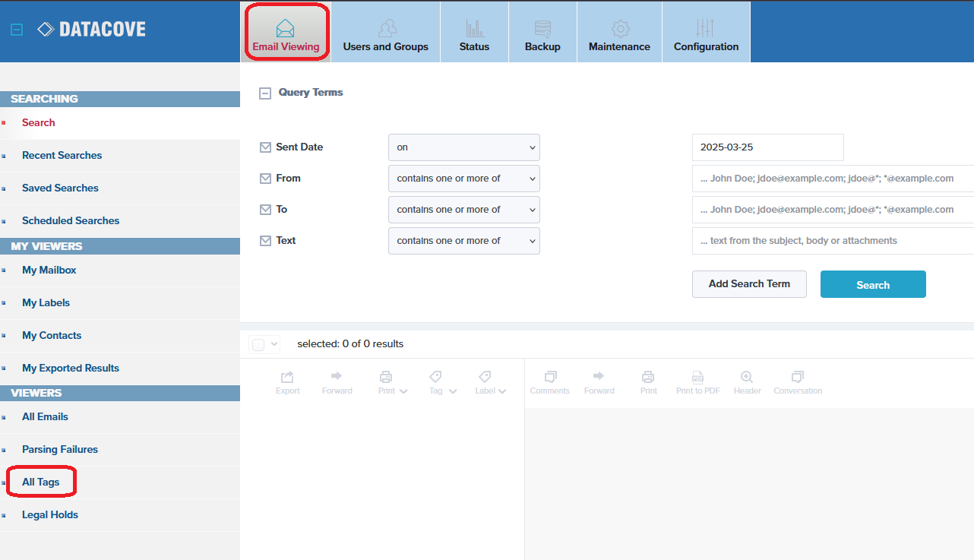The width and height of the screenshot is (974, 560).
Task: Open the Sent Date 'on' dropdown
Action: point(463,147)
